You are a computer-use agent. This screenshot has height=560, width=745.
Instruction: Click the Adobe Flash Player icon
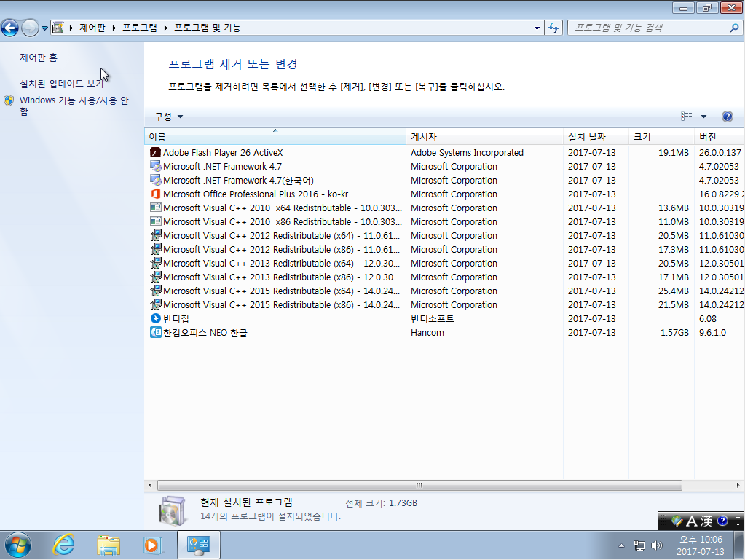pos(155,152)
